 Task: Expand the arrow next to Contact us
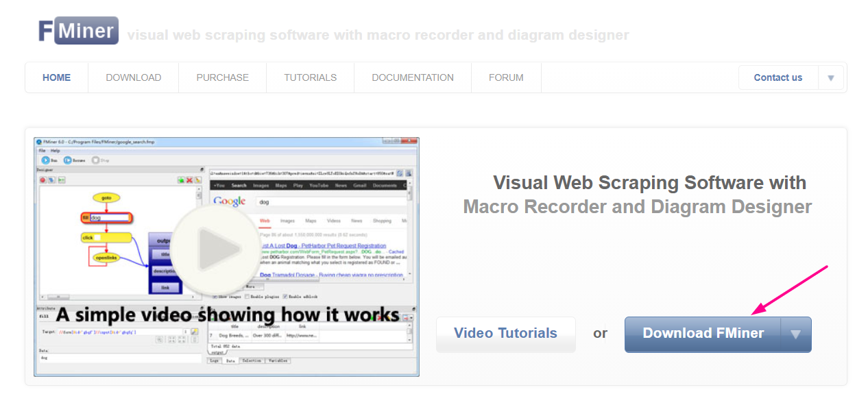point(831,77)
